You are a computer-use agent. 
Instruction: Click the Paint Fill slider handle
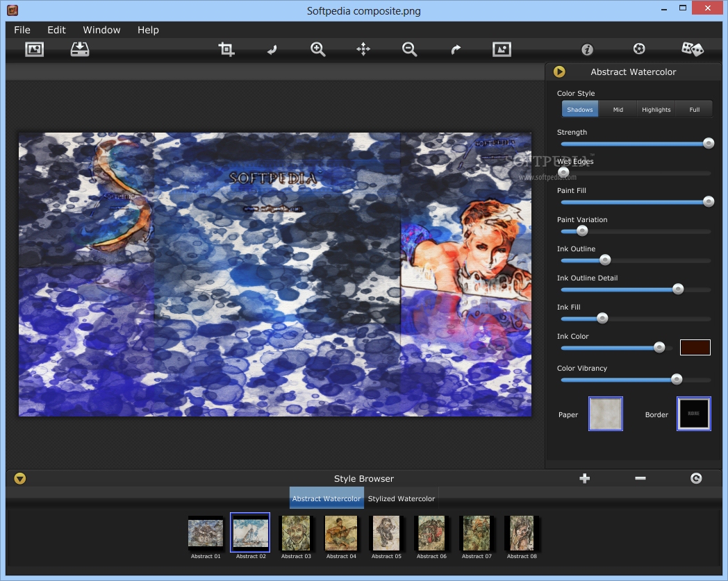[708, 201]
